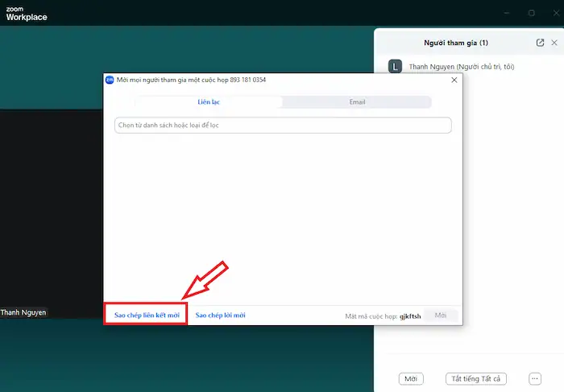
Task: Open more options with the three-dot button
Action: click(534, 378)
